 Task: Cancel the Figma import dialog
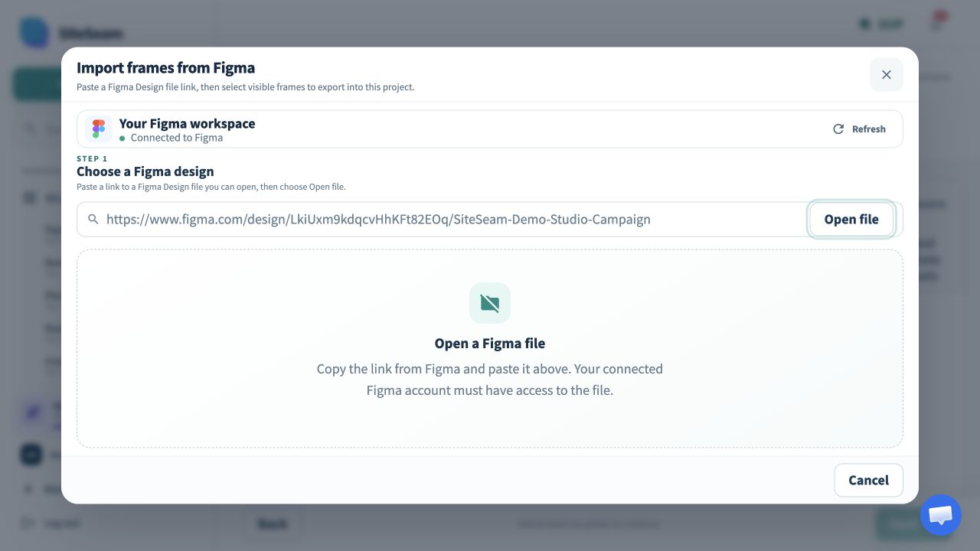pos(868,480)
